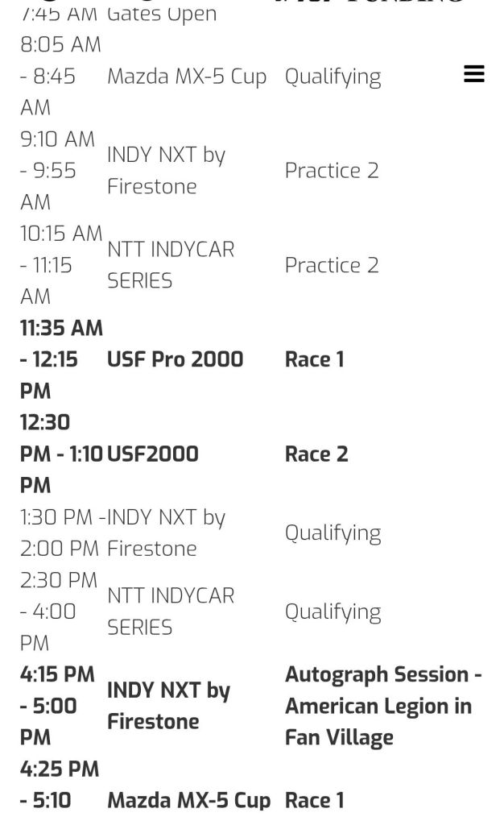Open the hamburger menu icon
Image resolution: width=504 pixels, height=825 pixels.
tap(474, 75)
